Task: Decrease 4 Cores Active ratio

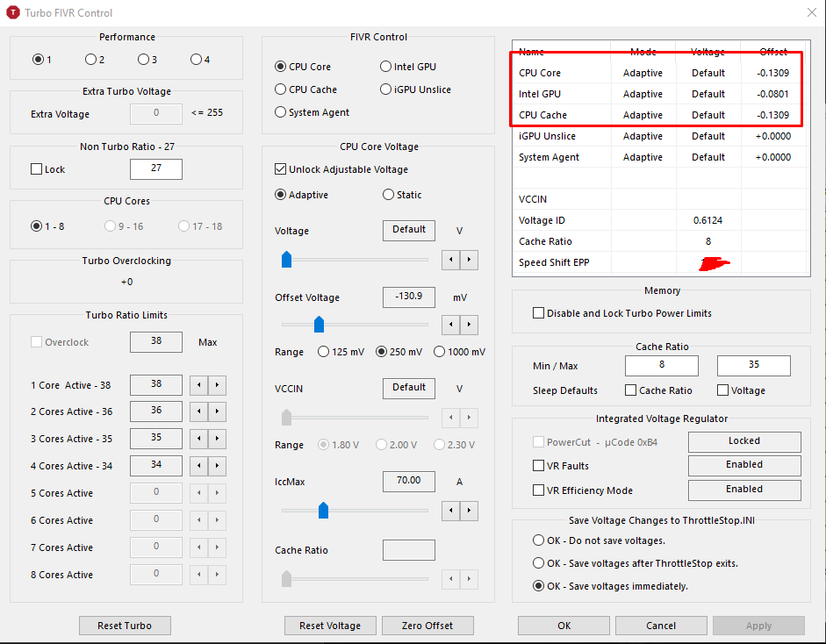Action: (198, 466)
